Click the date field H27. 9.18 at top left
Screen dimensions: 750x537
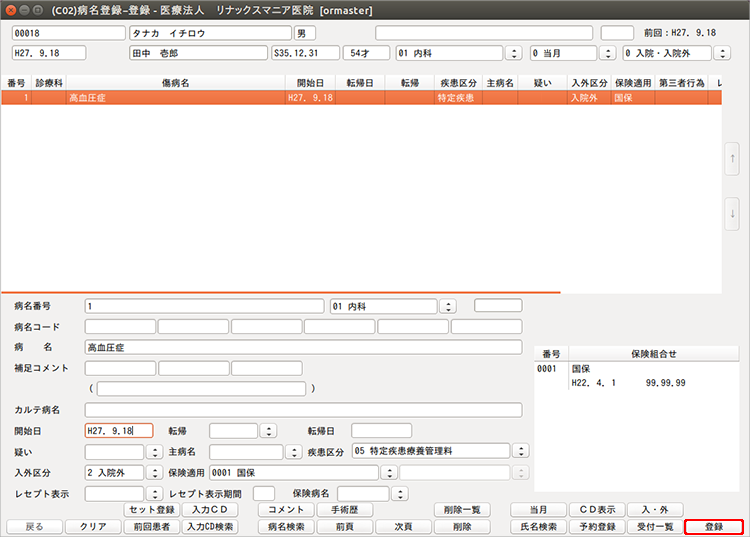[x=49, y=53]
